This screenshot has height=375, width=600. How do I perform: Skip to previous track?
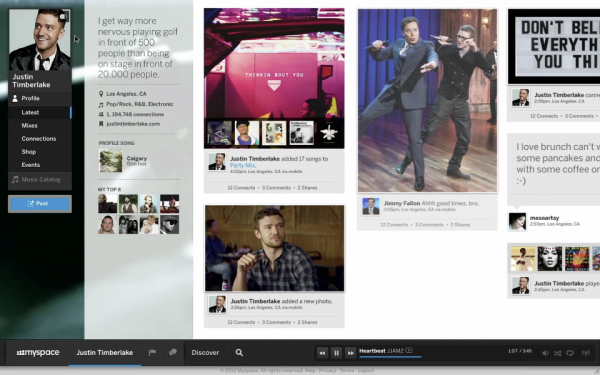322,353
